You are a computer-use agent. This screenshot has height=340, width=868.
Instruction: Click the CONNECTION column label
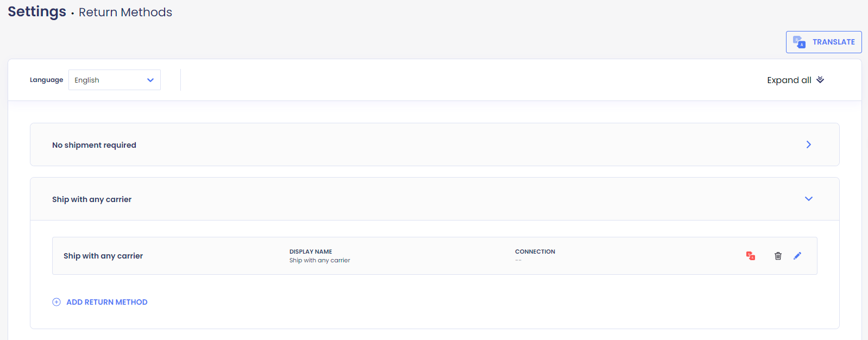pyautogui.click(x=535, y=251)
